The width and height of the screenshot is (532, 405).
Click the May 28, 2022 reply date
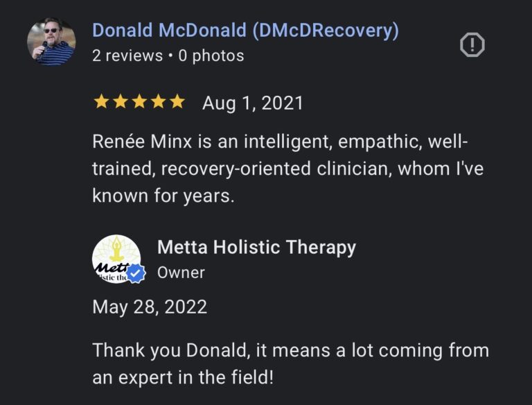coord(150,307)
